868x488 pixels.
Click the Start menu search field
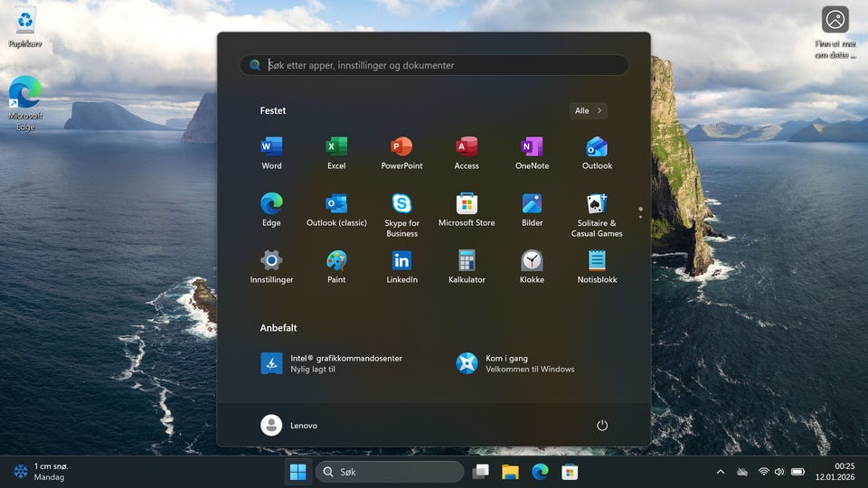(x=434, y=65)
